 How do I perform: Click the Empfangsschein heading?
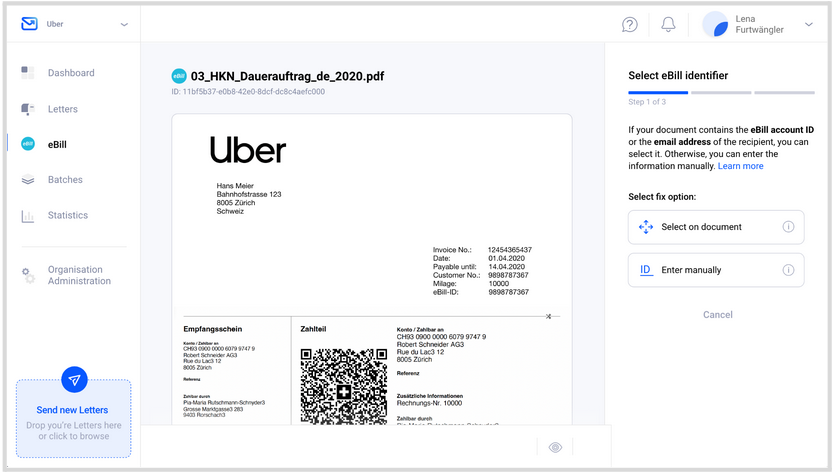(213, 329)
